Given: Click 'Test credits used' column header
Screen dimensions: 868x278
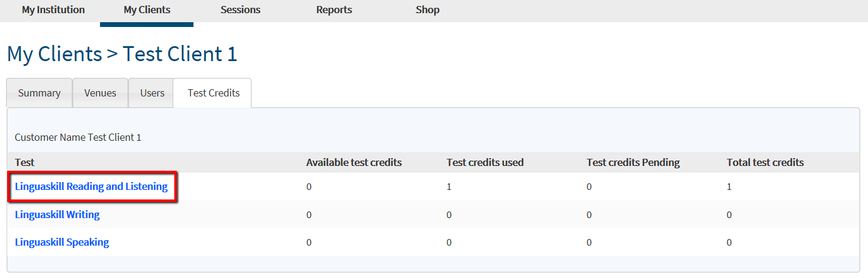Looking at the screenshot, I should pyautogui.click(x=485, y=162).
